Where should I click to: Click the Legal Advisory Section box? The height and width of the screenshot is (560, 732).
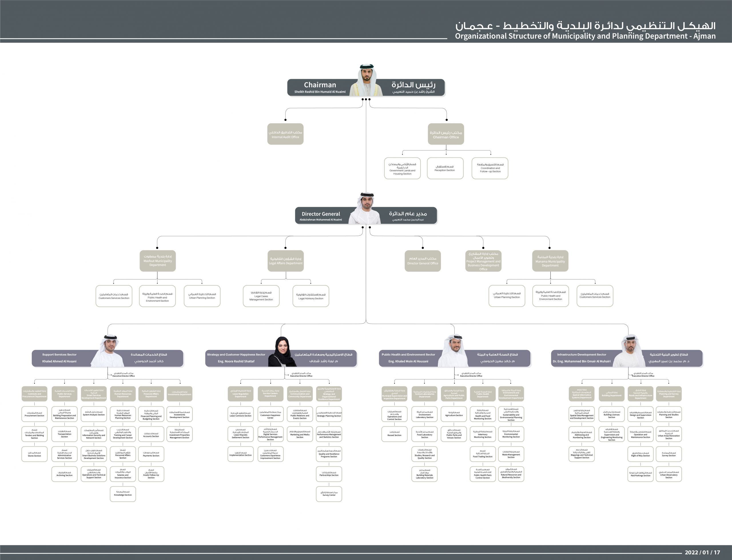point(311,296)
